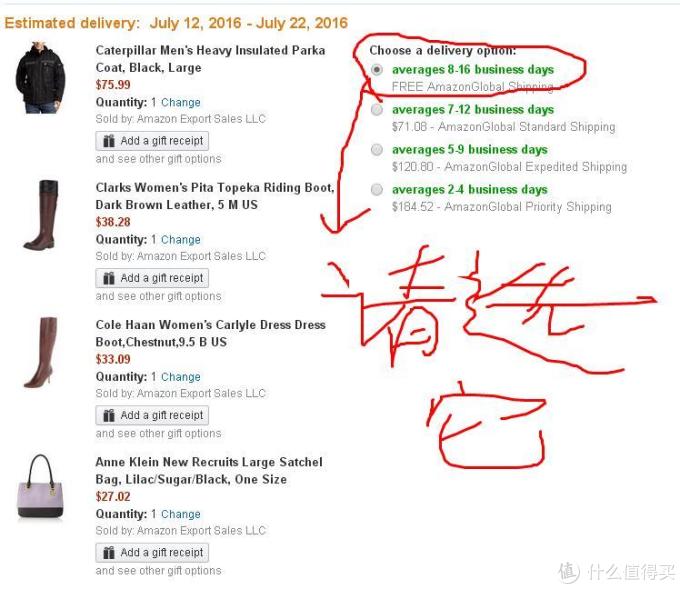
Task: Select the FREE AmazonGlobal Shipping radio button
Action: coord(377,69)
